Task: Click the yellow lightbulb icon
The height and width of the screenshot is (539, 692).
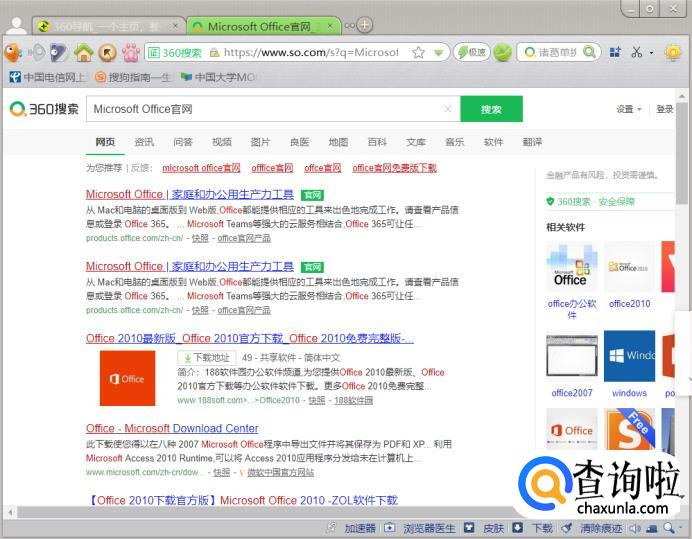Action: [673, 53]
